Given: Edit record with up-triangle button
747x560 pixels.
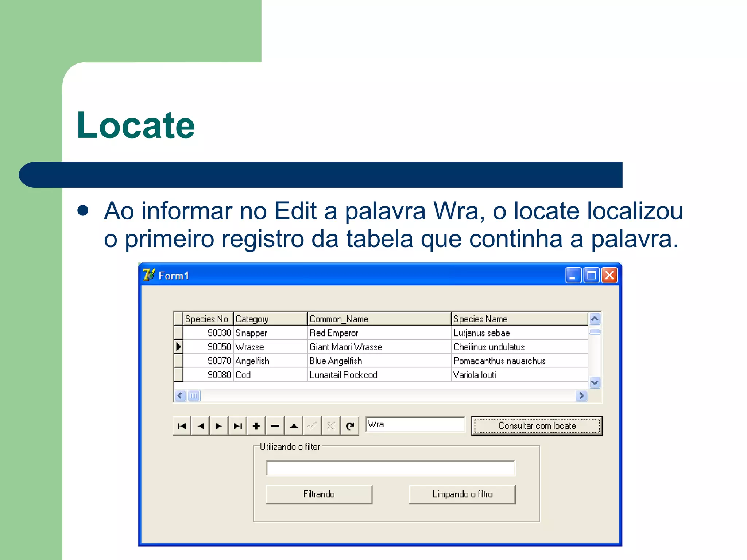Looking at the screenshot, I should (294, 426).
